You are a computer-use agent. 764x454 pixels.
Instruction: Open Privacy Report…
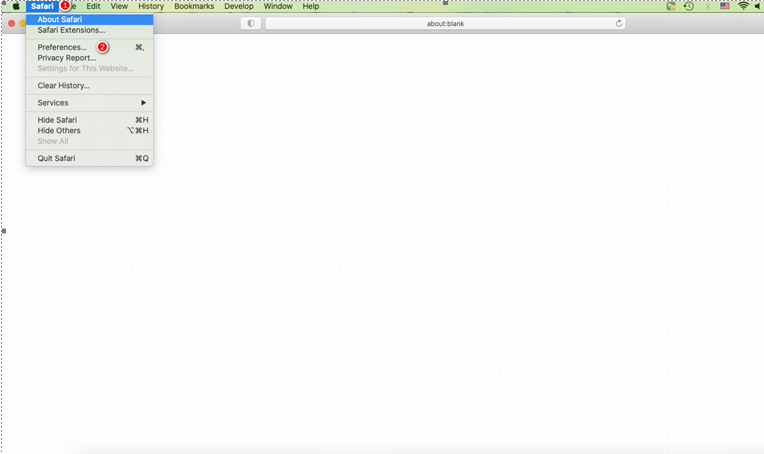coord(90,58)
